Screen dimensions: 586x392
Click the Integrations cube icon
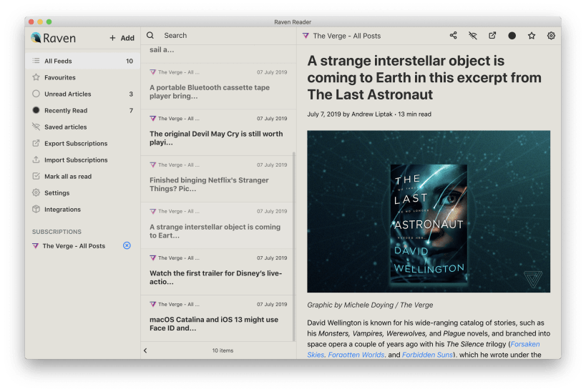pyautogui.click(x=36, y=209)
